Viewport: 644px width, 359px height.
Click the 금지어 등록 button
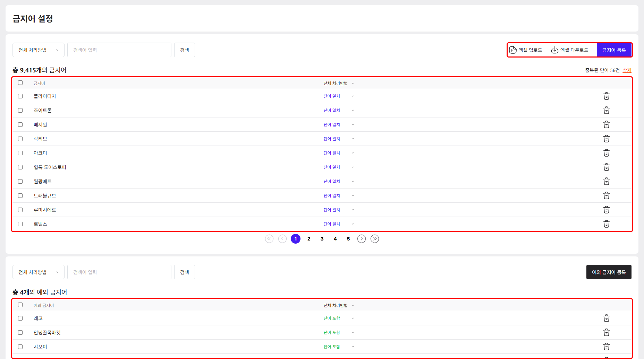pyautogui.click(x=614, y=50)
